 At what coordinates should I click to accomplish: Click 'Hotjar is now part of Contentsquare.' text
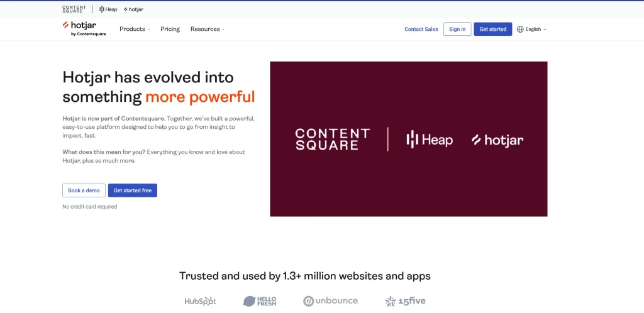(114, 118)
